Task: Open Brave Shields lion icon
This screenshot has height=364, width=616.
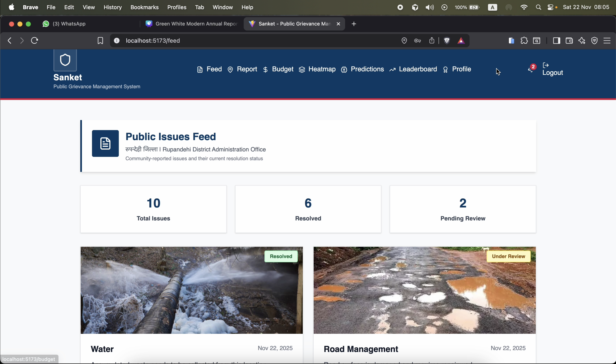Action: click(x=447, y=40)
